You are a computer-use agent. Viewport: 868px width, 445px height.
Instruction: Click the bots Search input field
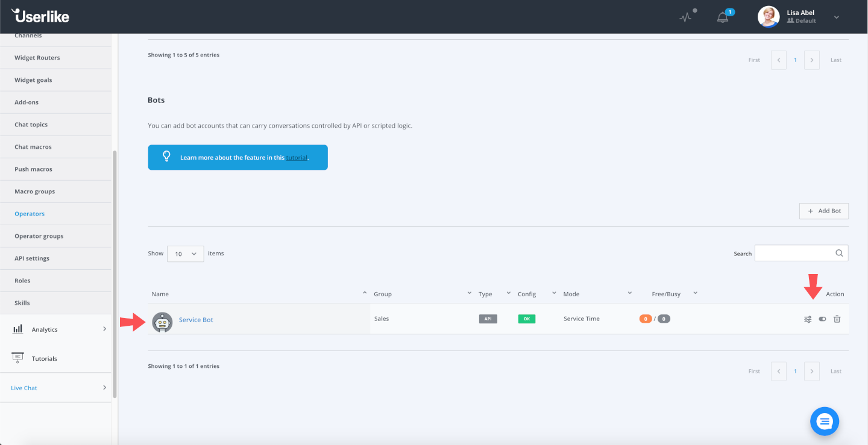click(x=794, y=254)
